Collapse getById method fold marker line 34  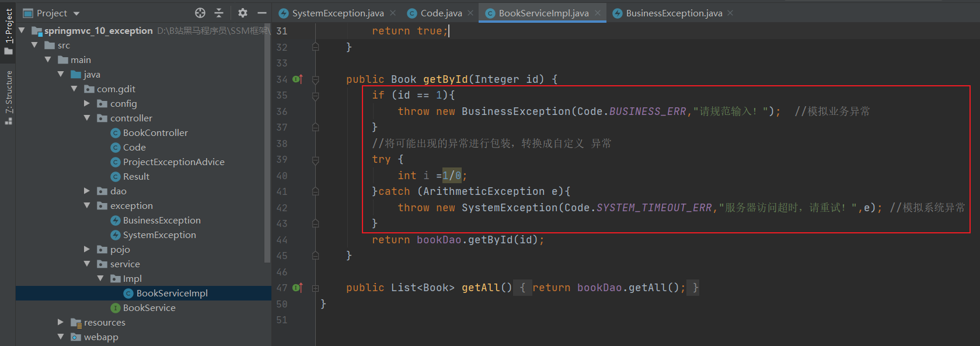tap(315, 79)
